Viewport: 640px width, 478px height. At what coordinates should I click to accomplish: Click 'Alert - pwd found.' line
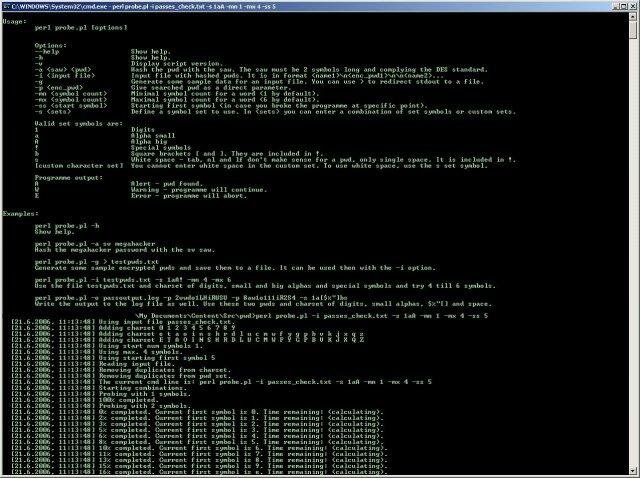[x=167, y=184]
